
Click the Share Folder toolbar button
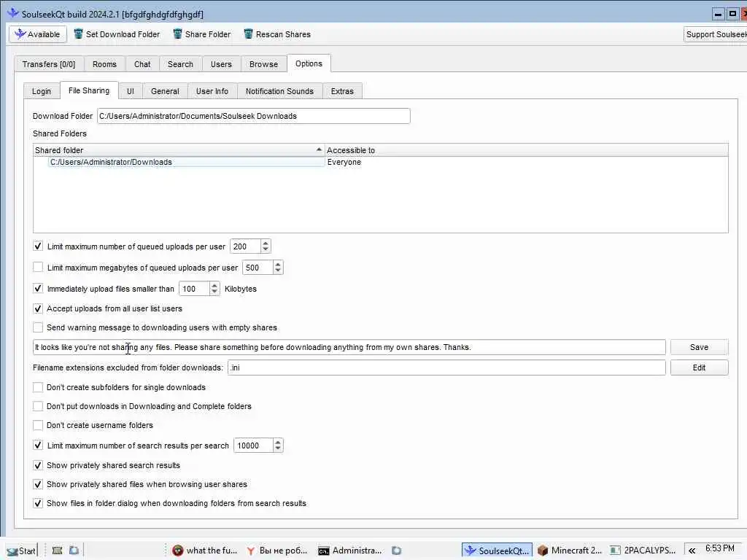202,34
